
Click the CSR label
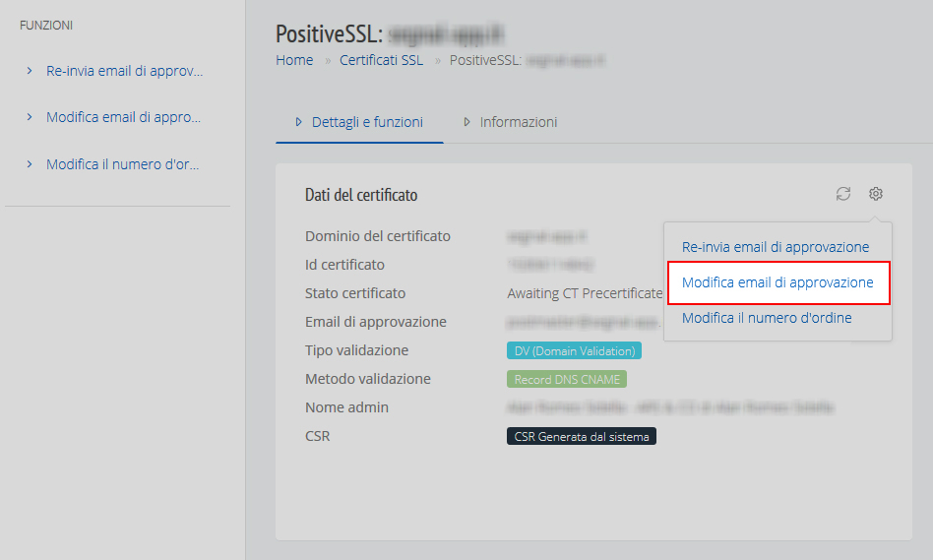click(317, 436)
